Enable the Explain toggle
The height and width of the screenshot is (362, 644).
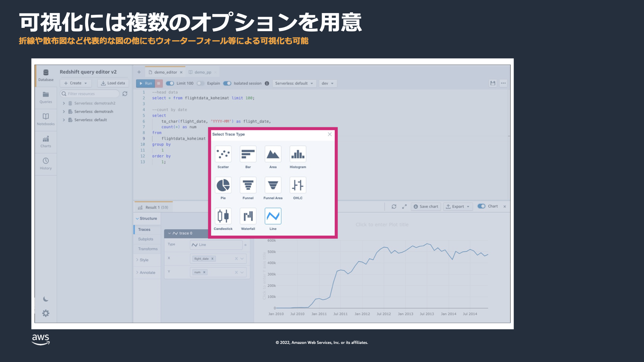tap(200, 83)
